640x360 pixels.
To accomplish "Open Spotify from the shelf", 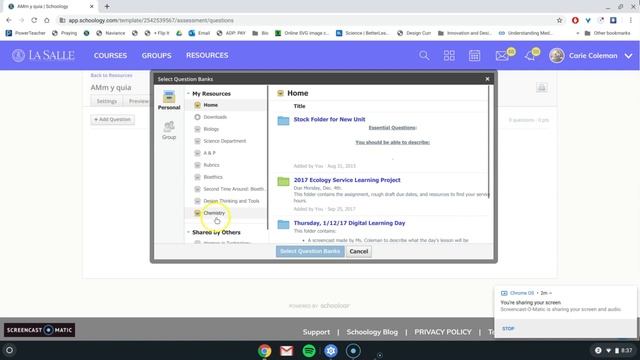I will click(309, 351).
